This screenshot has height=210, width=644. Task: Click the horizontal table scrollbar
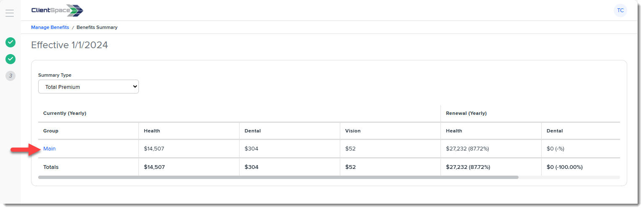[278, 177]
